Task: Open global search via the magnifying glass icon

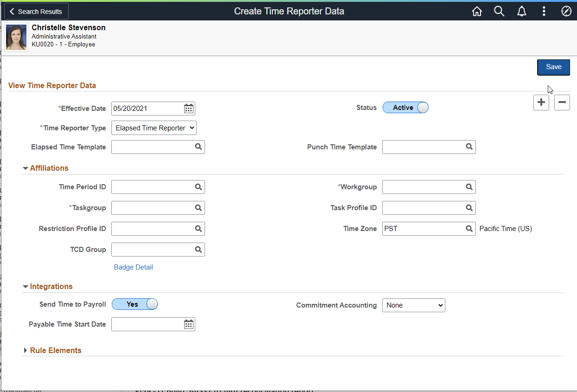Action: [499, 11]
